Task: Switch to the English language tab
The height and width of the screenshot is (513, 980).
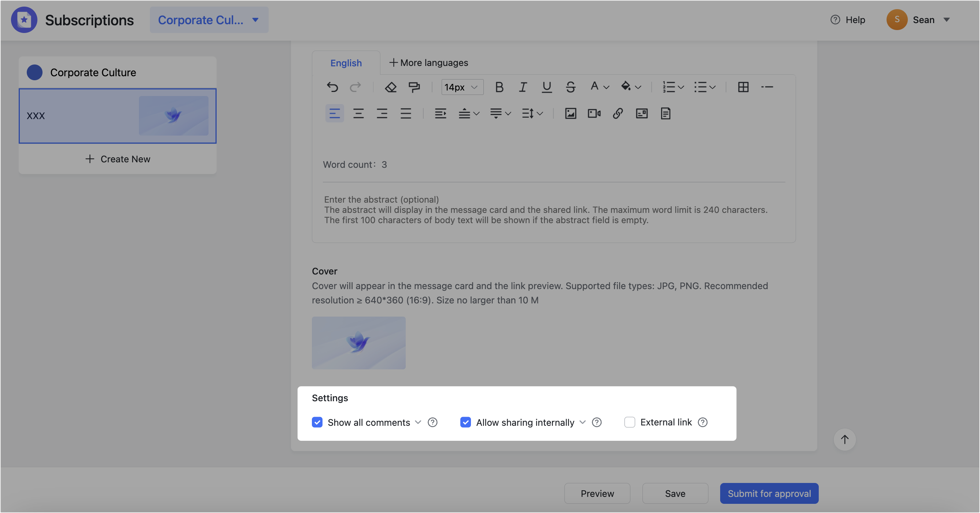Action: (346, 63)
